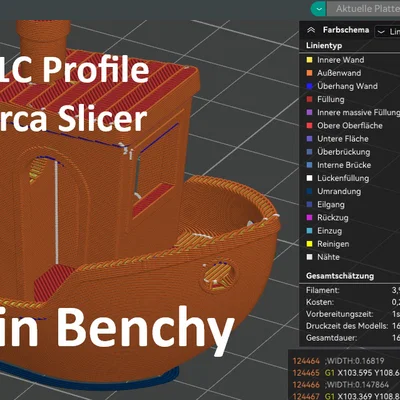Screen dimensions: 400x400
Task: Click the Reinigen yellow swatch
Action: [309, 244]
